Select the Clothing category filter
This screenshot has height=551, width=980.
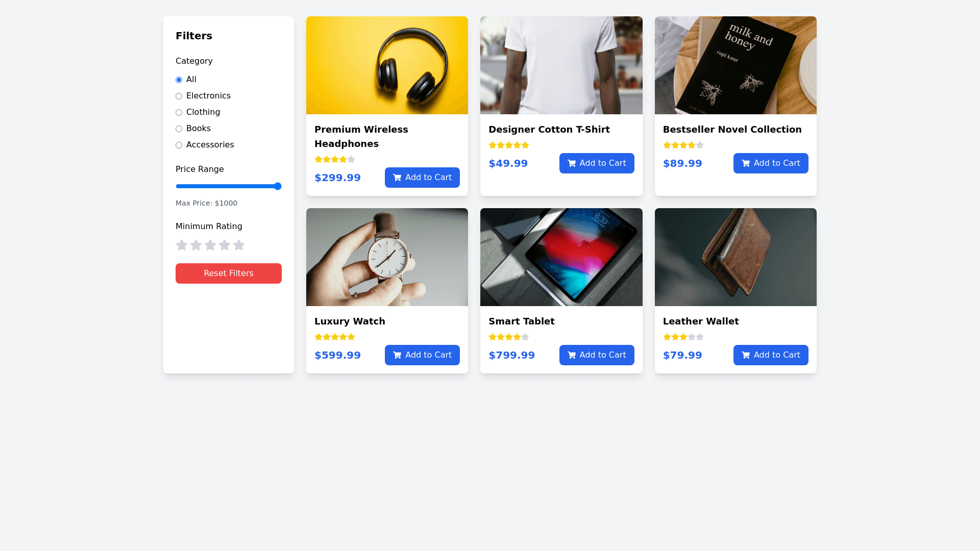[x=179, y=113]
